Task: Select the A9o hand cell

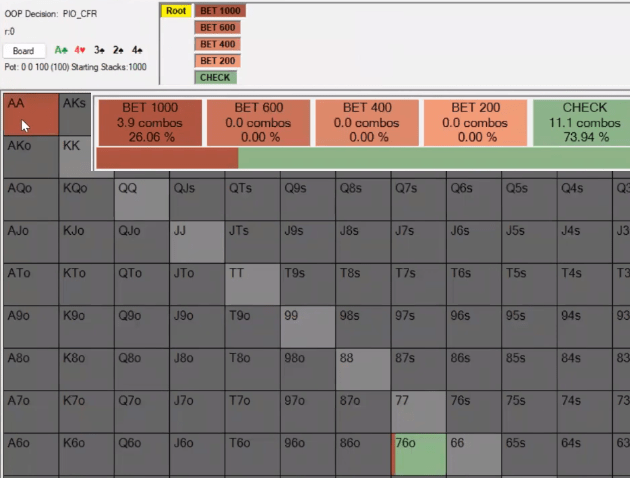Action: (x=31, y=327)
